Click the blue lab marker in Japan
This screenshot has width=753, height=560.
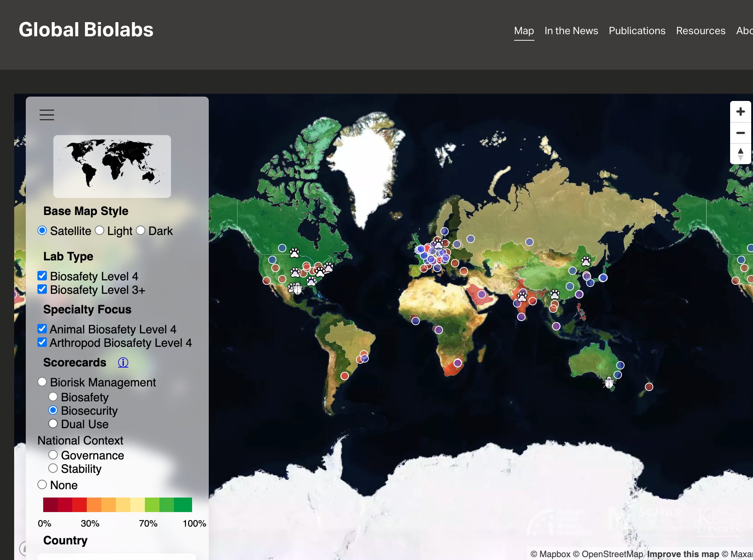pyautogui.click(x=603, y=277)
